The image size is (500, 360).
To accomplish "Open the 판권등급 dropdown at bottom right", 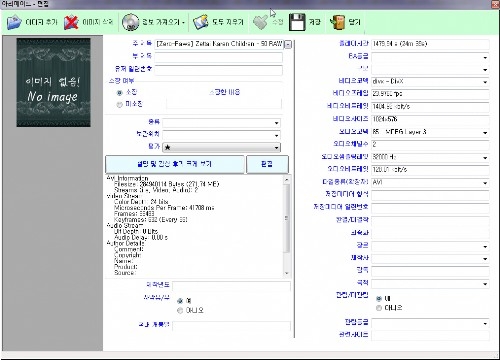I will [x=485, y=324].
